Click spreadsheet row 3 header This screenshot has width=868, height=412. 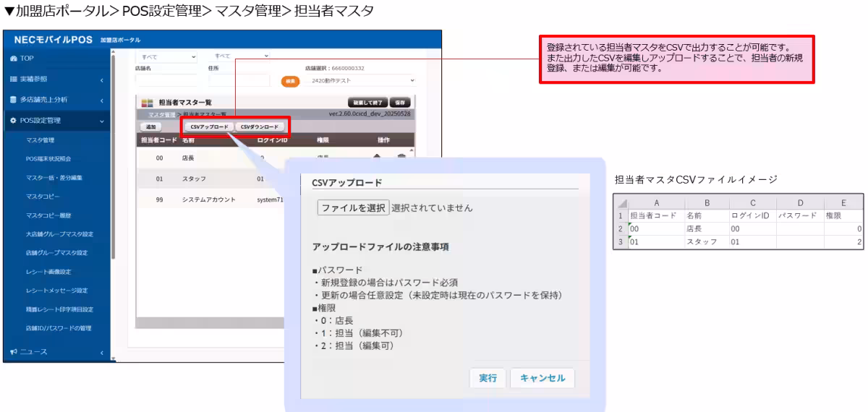[621, 241]
